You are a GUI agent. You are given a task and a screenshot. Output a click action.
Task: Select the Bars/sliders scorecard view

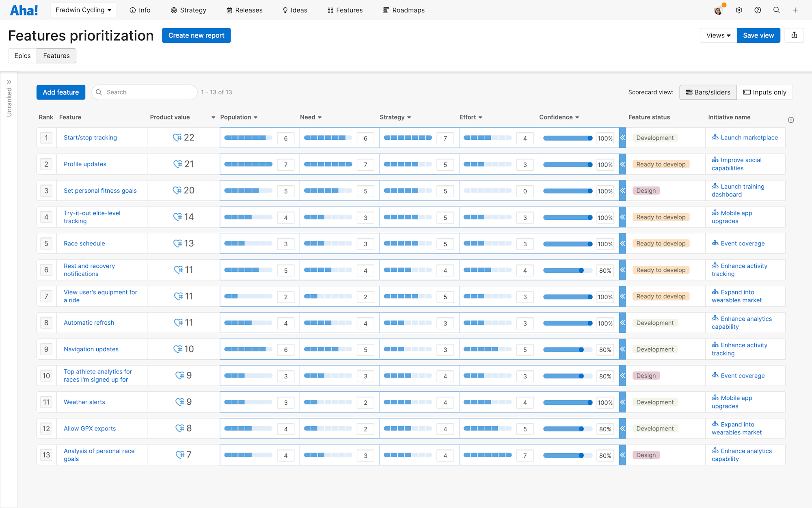(708, 92)
